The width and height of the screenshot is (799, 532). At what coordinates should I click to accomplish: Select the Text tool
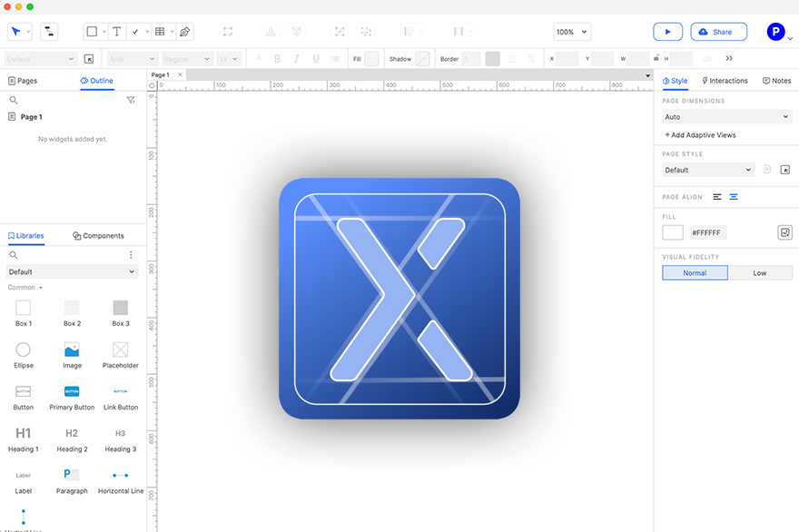tap(116, 31)
